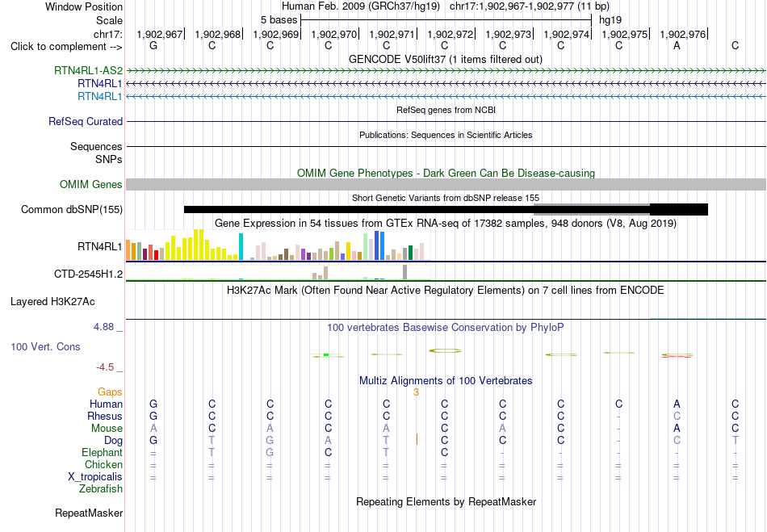Click the chr17: ruler label
Viewport: 767px width, 532px height.
pos(108,34)
